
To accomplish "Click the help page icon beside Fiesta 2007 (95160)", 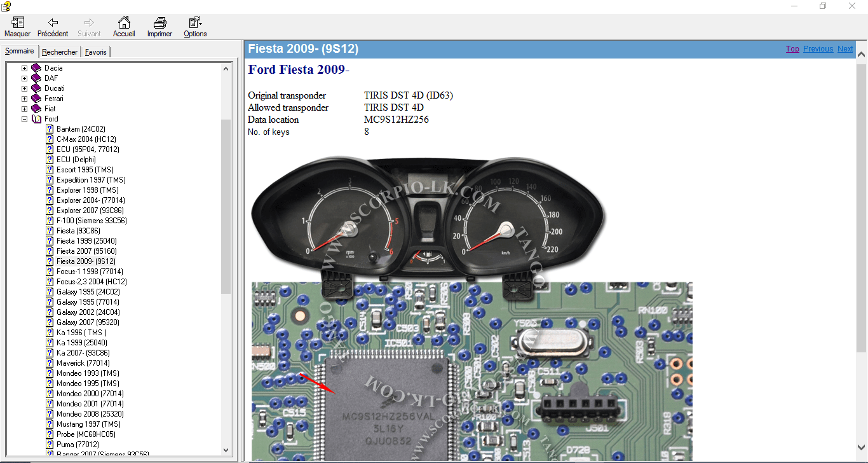I will 50,251.
